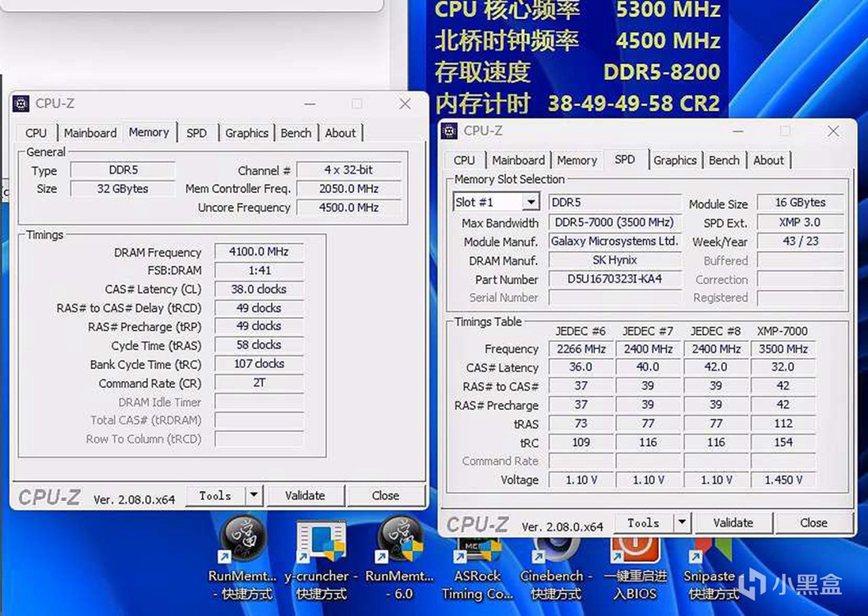This screenshot has height=616, width=868.
Task: Open the RunMemt... 6.0 desktop shortcut
Action: (x=399, y=559)
